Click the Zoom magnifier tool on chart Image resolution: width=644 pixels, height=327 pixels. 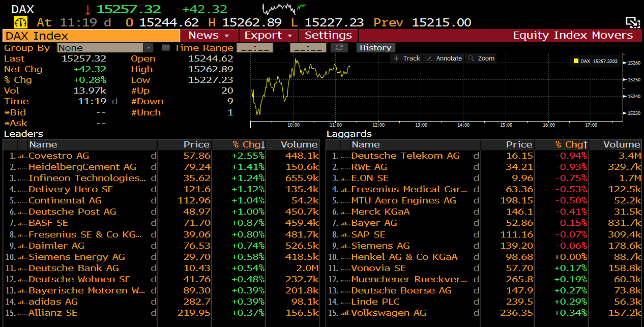point(481,58)
